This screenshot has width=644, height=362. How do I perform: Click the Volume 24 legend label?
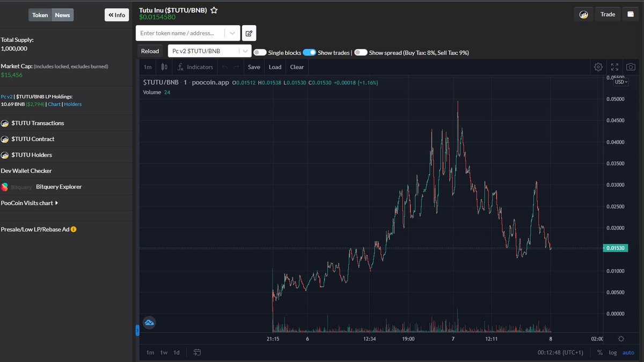(x=157, y=92)
